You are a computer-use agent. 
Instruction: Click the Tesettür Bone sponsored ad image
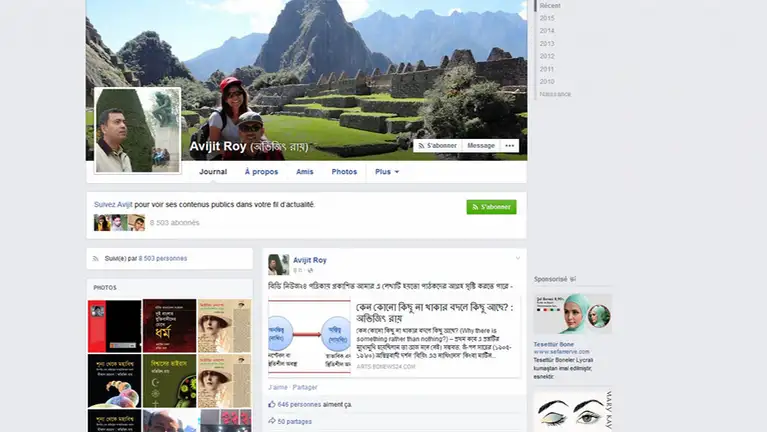572,314
